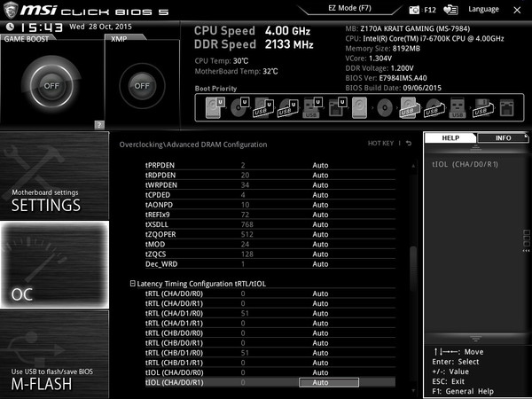Select the tRTL (CHA/D1/R1) row
The image size is (532, 399).
coord(270,323)
